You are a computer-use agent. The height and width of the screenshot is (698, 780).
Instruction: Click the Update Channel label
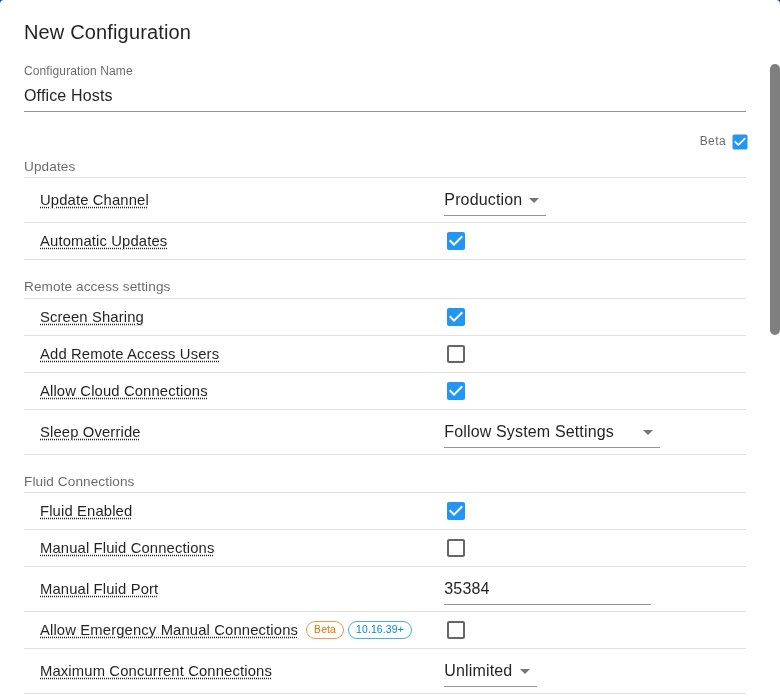tap(94, 200)
